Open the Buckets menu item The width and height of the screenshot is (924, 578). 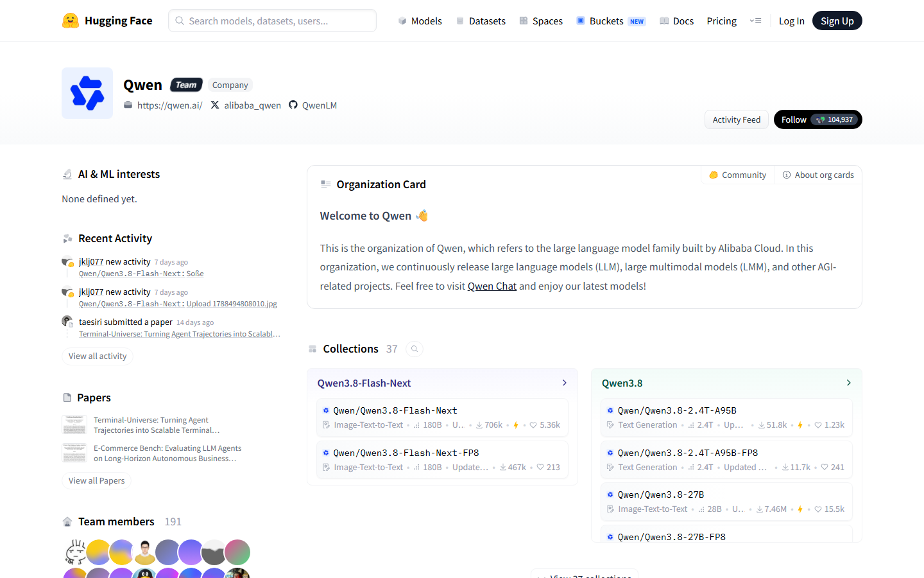(611, 21)
